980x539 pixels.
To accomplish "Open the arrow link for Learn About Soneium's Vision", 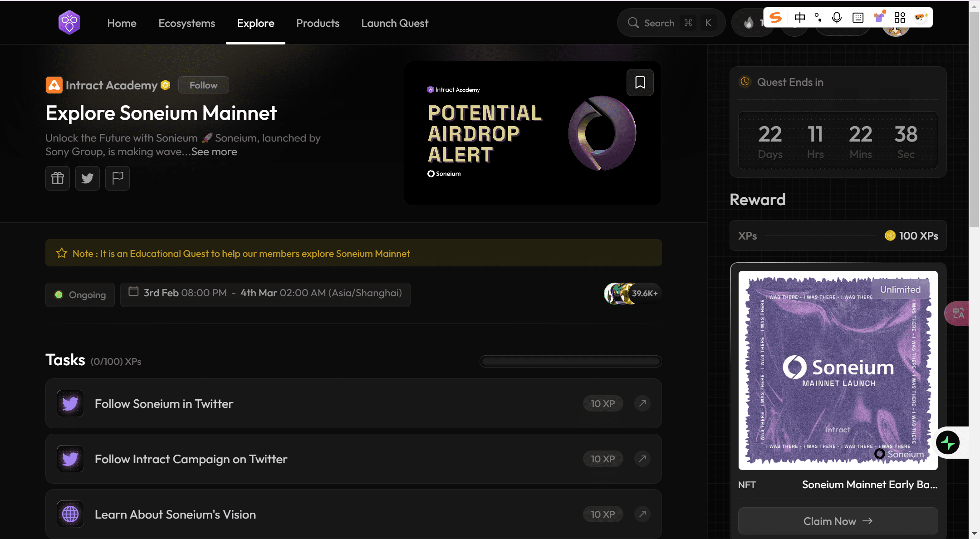I will point(642,514).
